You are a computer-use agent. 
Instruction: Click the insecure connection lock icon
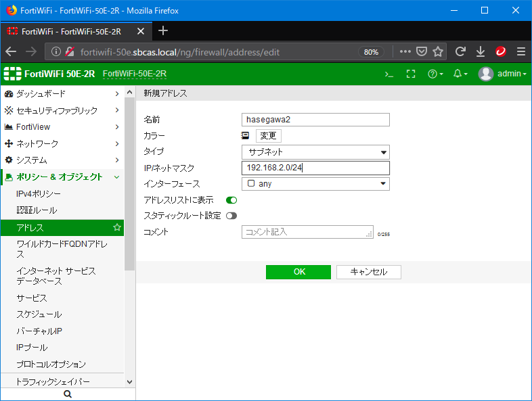pyautogui.click(x=70, y=51)
